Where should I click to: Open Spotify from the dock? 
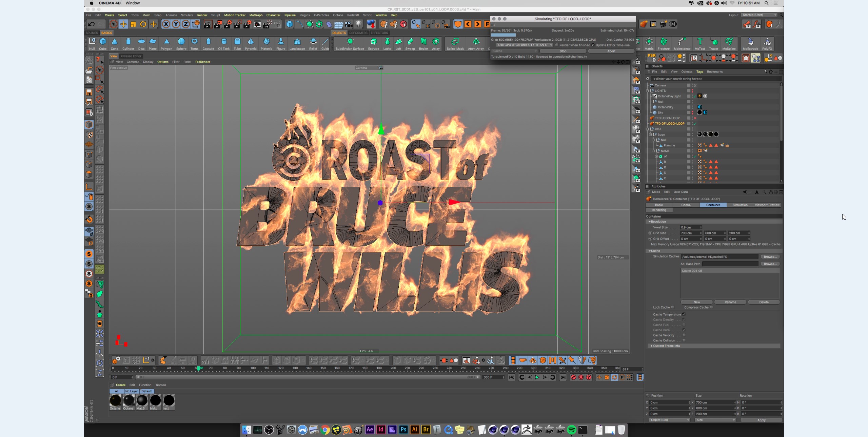(571, 430)
